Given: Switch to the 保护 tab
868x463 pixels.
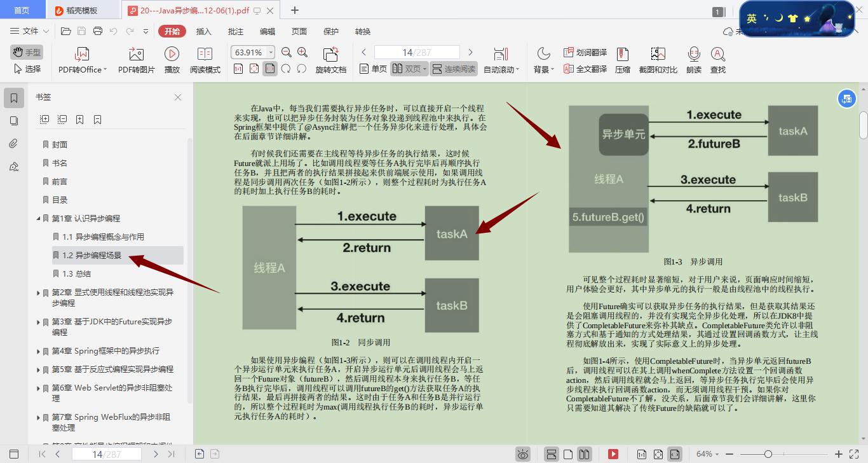Looking at the screenshot, I should (331, 31).
